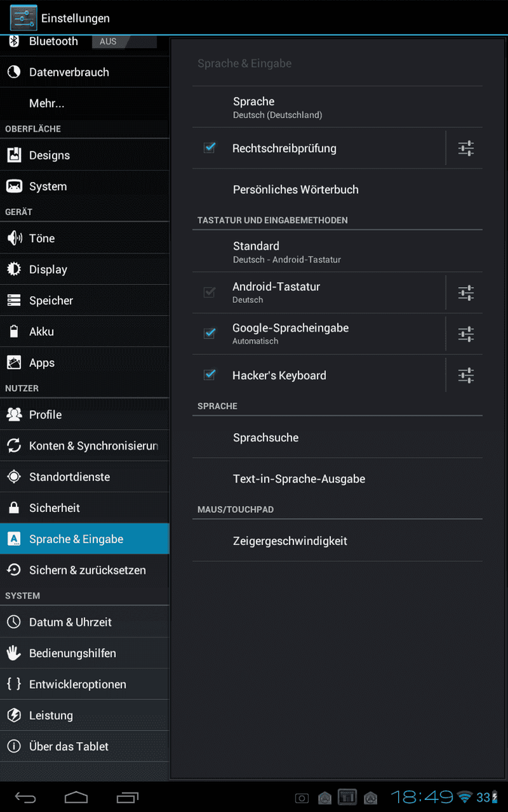
Task: Open the recent apps overview button
Action: pos(127,797)
